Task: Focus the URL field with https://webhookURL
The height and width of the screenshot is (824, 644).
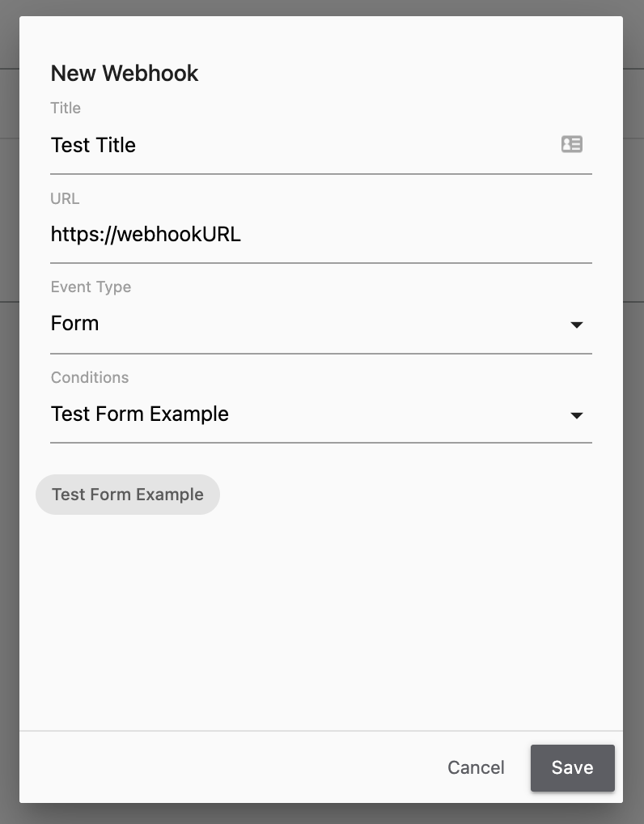Action: click(321, 235)
